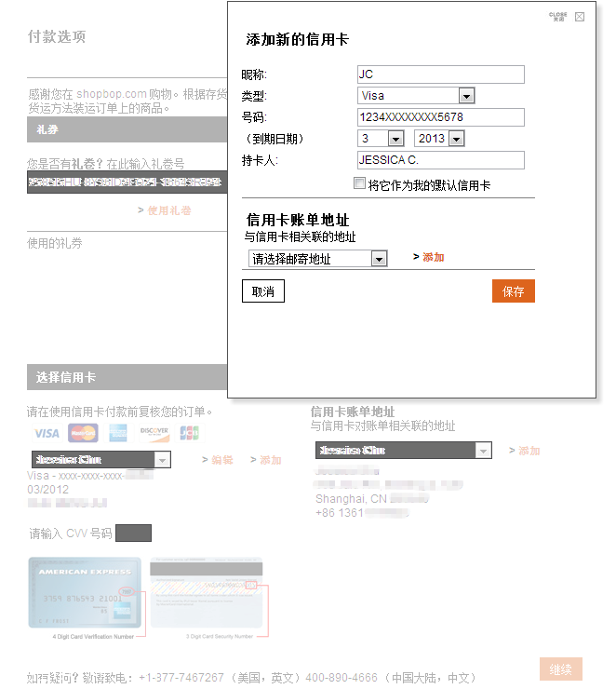Click the JCB card logo icon

pos(189,433)
